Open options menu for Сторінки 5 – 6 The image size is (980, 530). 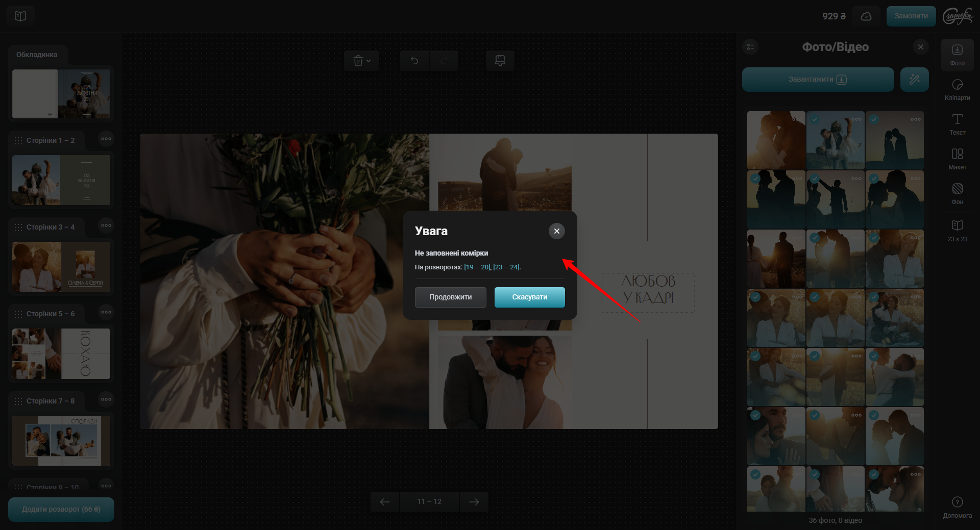pos(106,312)
